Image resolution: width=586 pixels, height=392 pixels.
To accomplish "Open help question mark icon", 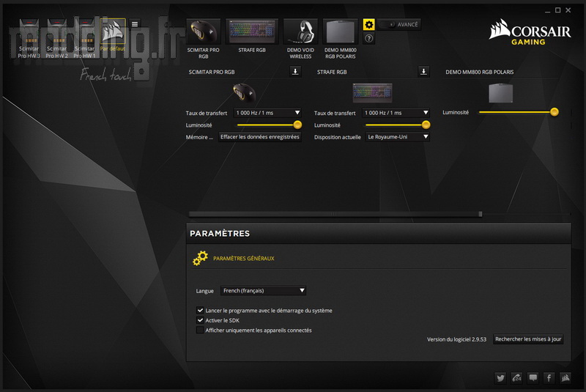I will point(369,38).
